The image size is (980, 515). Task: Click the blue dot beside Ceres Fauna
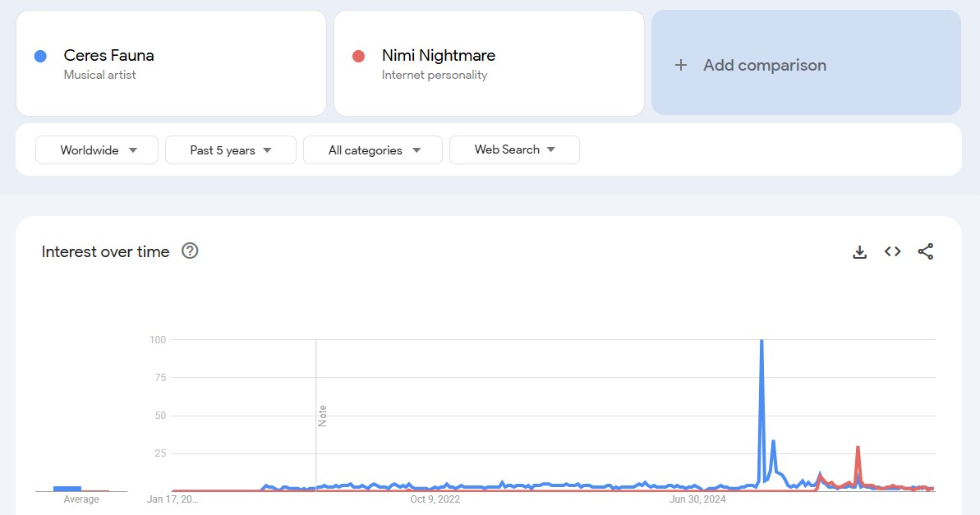(40, 56)
